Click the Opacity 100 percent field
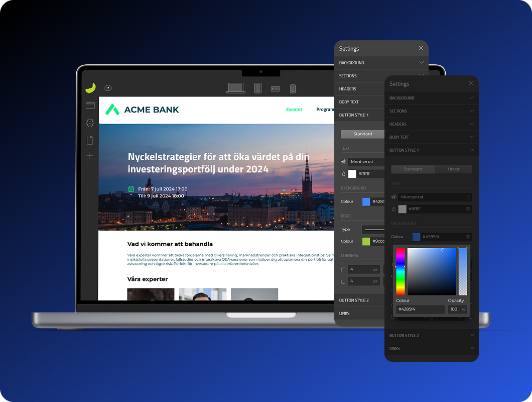Viewport: 532px width, 402px height. (x=457, y=310)
